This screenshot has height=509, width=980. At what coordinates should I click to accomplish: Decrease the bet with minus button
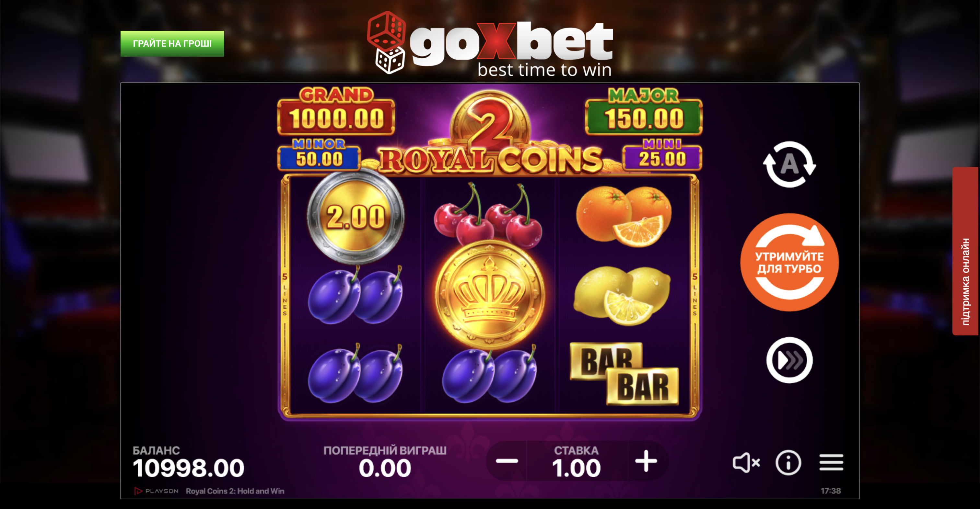pyautogui.click(x=507, y=461)
